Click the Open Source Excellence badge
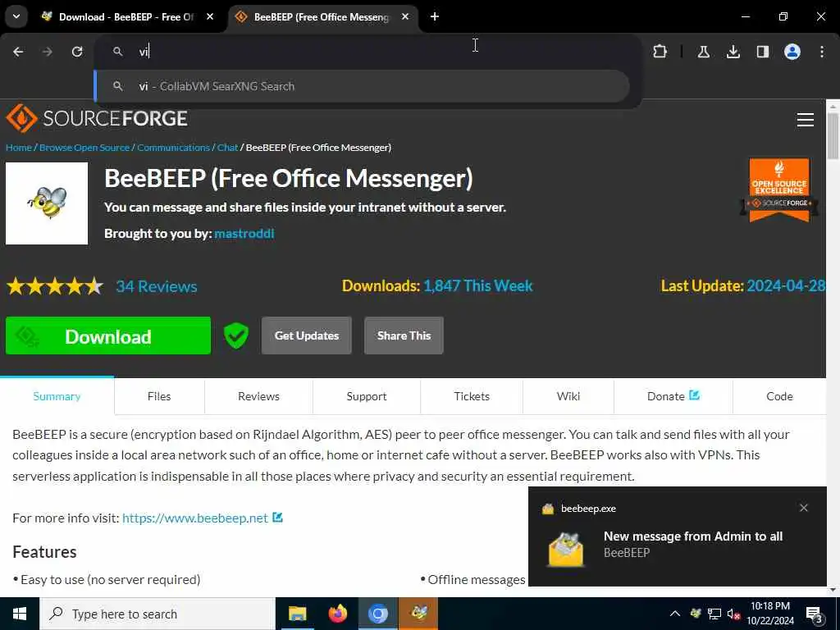This screenshot has height=630, width=840. pos(778,190)
